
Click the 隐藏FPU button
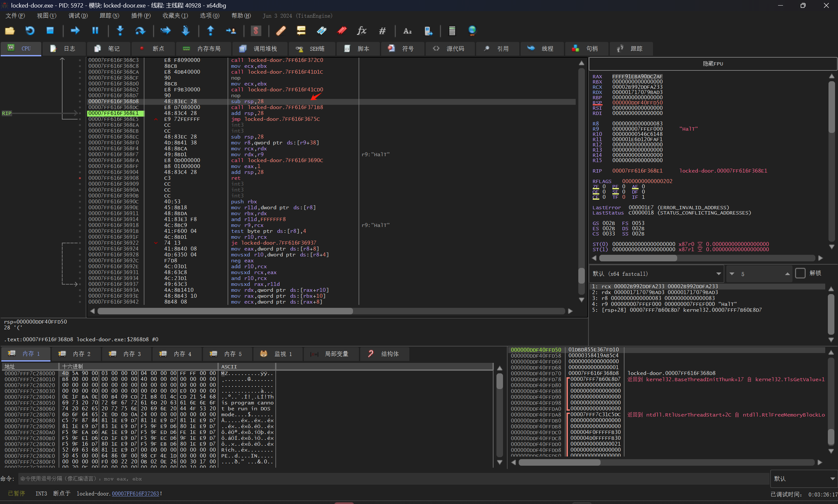pos(713,64)
